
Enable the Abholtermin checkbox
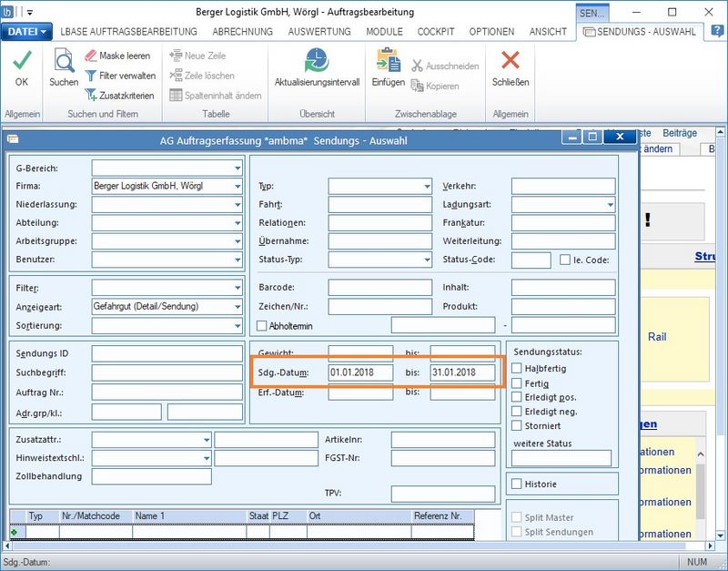coord(262,326)
